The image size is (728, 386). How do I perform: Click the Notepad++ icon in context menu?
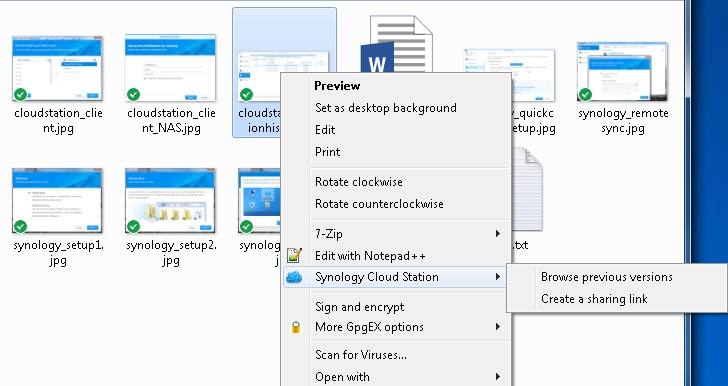[294, 255]
